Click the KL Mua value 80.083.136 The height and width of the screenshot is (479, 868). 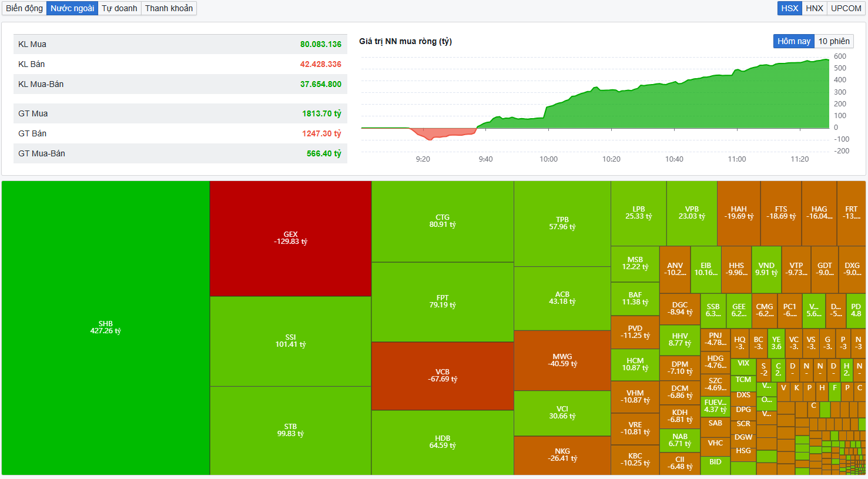coord(321,44)
